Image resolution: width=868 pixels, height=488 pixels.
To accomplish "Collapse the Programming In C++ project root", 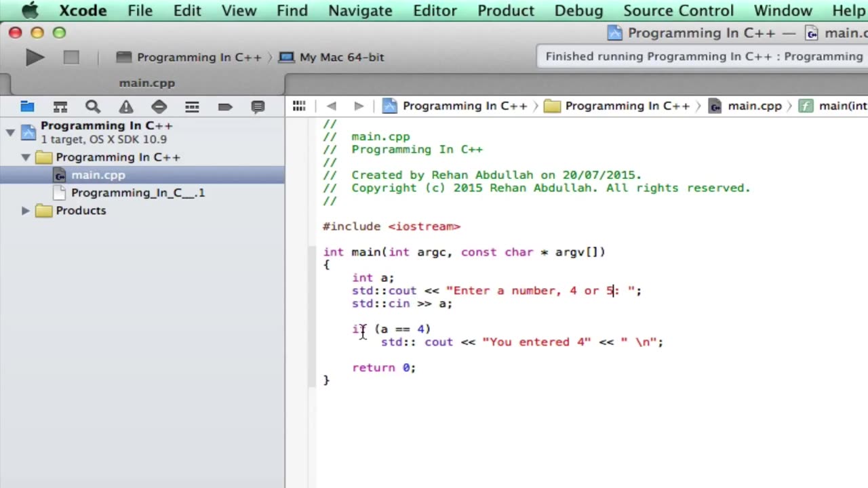I will point(10,132).
